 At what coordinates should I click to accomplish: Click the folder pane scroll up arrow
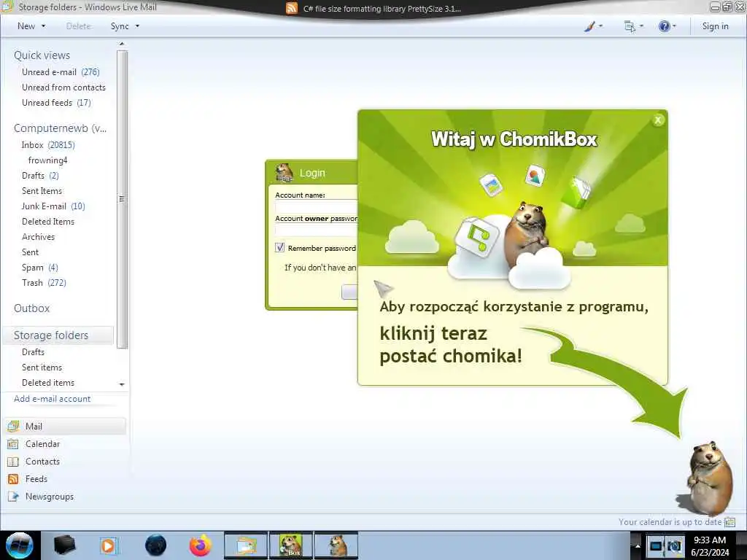pyautogui.click(x=122, y=44)
